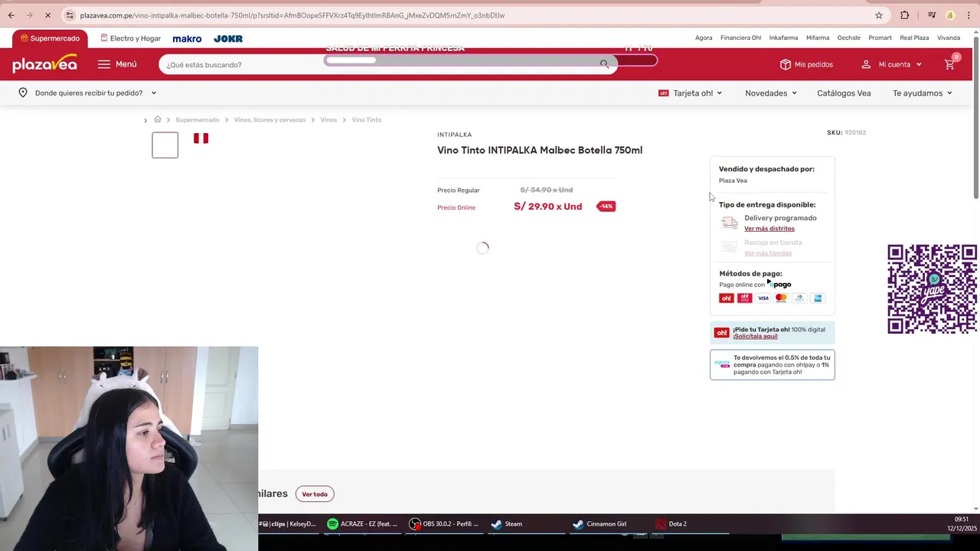The width and height of the screenshot is (980, 551).
Task: Open Vivanda link
Action: pos(949,37)
